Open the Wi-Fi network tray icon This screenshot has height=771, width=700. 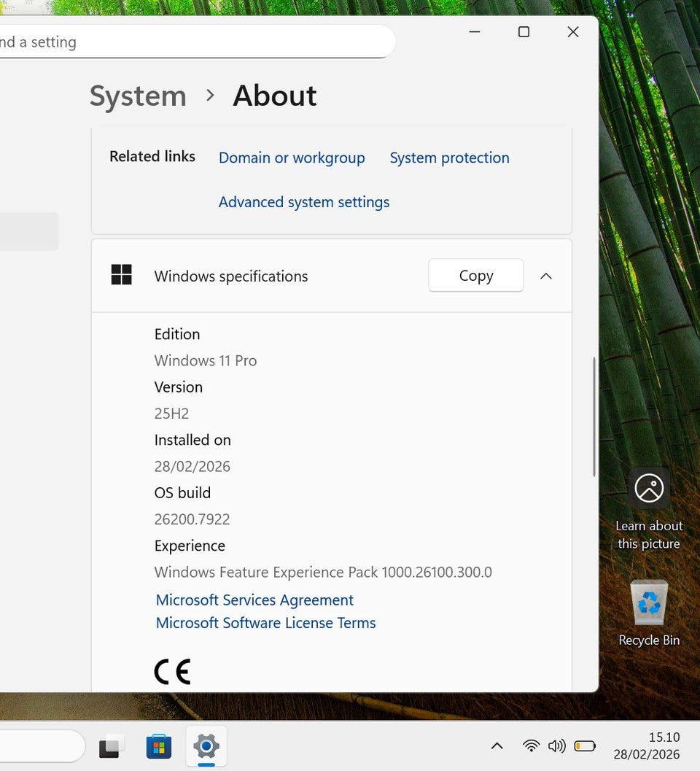pyautogui.click(x=532, y=745)
